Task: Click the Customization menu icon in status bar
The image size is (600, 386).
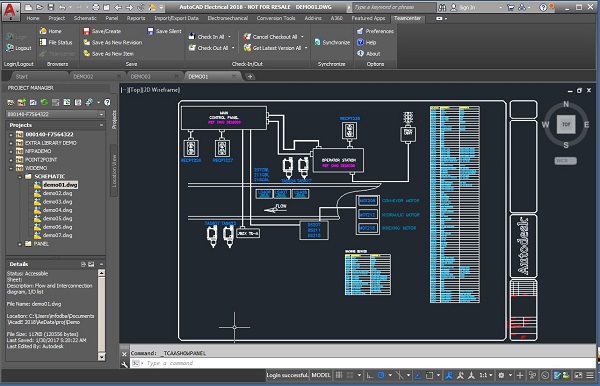Action: [590, 375]
